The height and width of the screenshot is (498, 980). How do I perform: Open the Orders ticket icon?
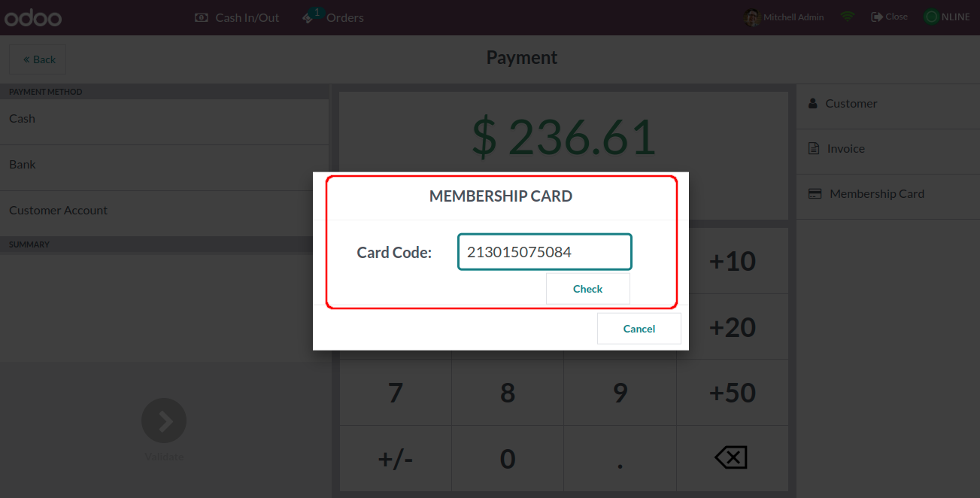coord(310,17)
